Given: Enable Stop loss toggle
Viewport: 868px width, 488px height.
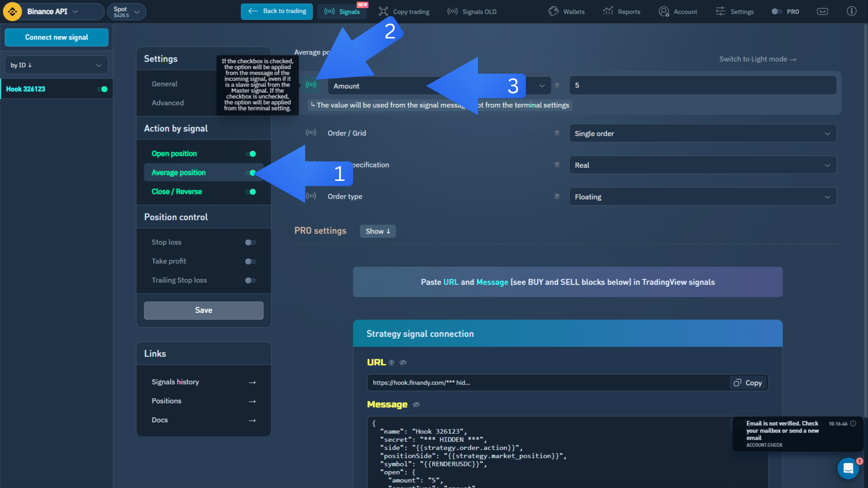Looking at the screenshot, I should (x=251, y=242).
